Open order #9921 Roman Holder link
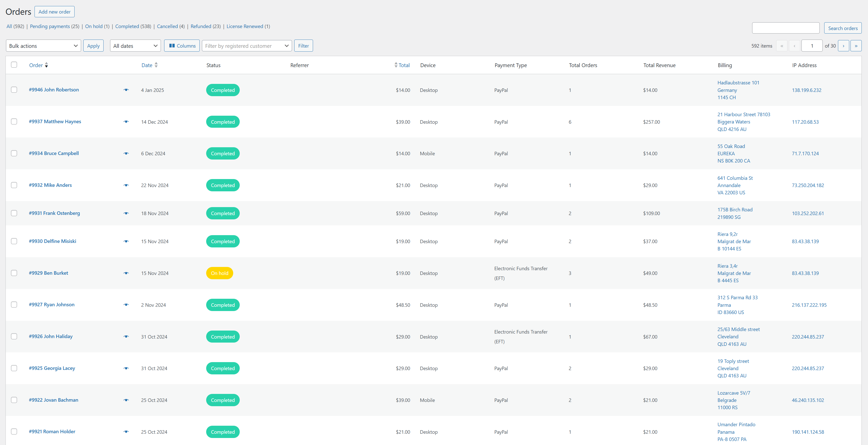The width and height of the screenshot is (868, 445). [x=52, y=431]
